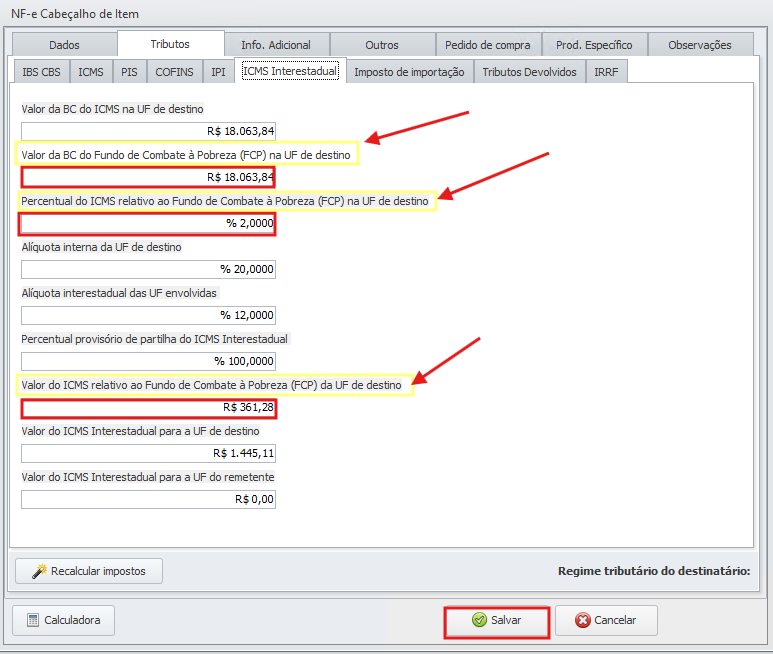Click the Salvar button

(x=496, y=620)
